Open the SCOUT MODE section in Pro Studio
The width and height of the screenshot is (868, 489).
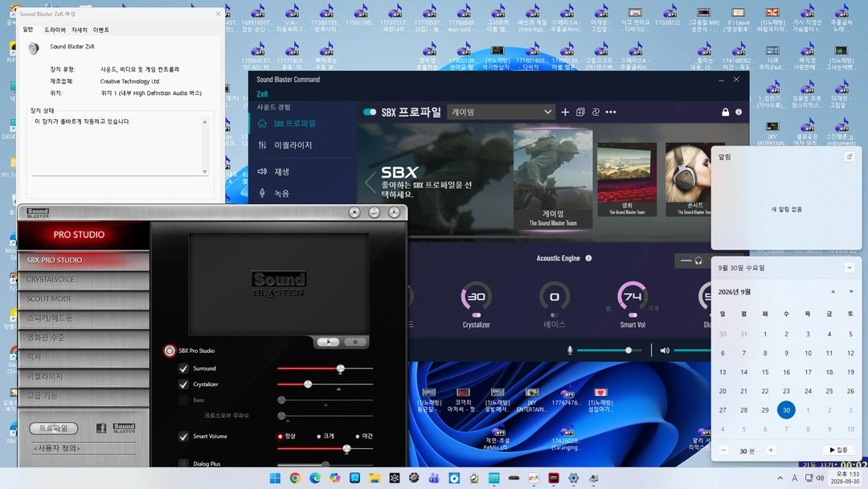(84, 299)
